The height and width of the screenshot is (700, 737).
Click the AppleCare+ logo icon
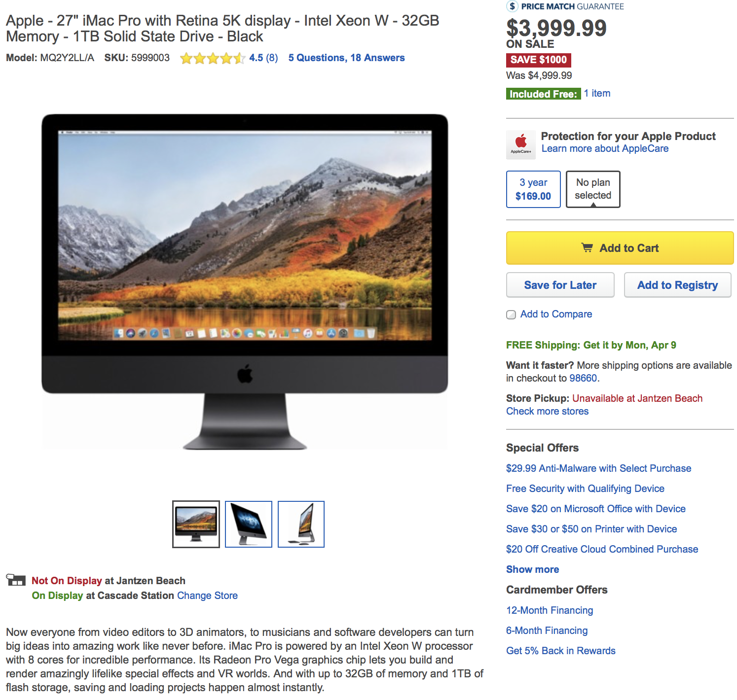click(x=521, y=144)
